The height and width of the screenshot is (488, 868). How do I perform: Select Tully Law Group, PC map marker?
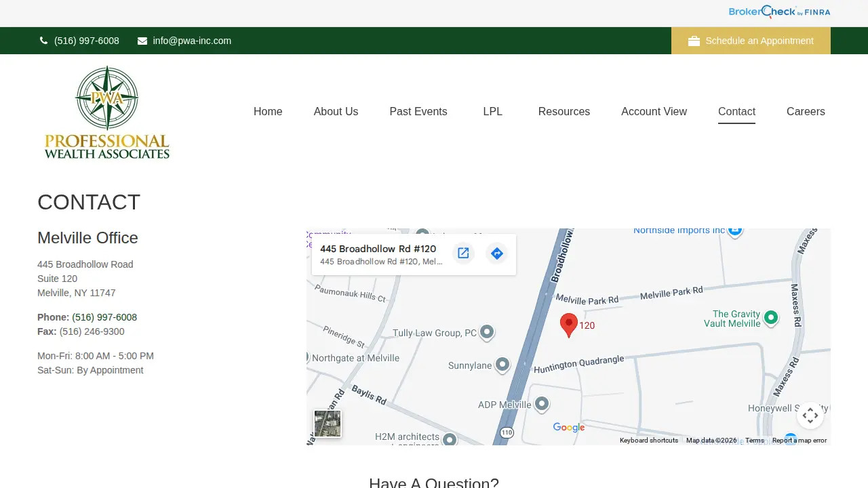pyautogui.click(x=487, y=332)
